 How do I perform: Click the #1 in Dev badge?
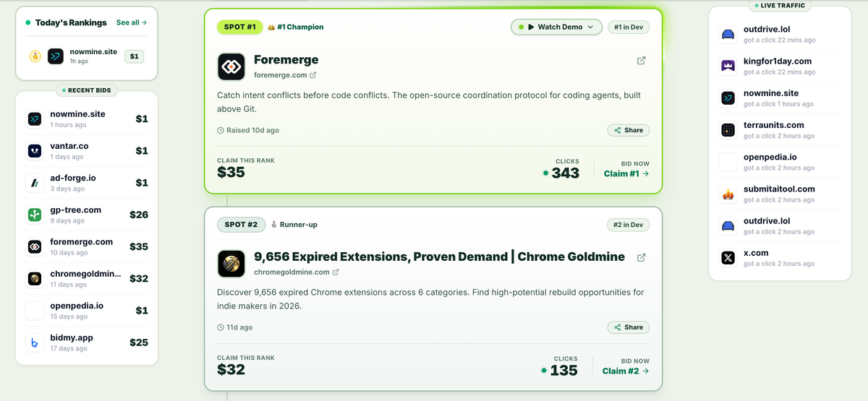(x=629, y=27)
